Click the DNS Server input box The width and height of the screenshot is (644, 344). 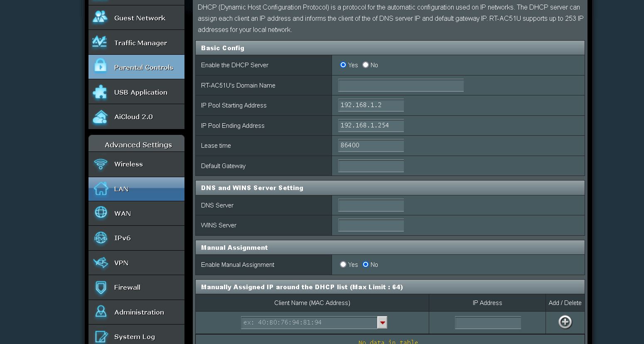(370, 205)
